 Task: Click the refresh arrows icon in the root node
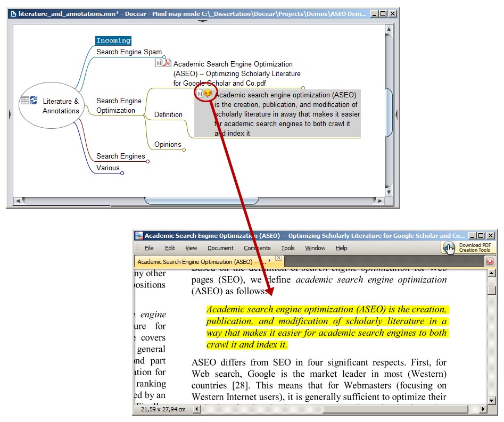click(x=34, y=100)
